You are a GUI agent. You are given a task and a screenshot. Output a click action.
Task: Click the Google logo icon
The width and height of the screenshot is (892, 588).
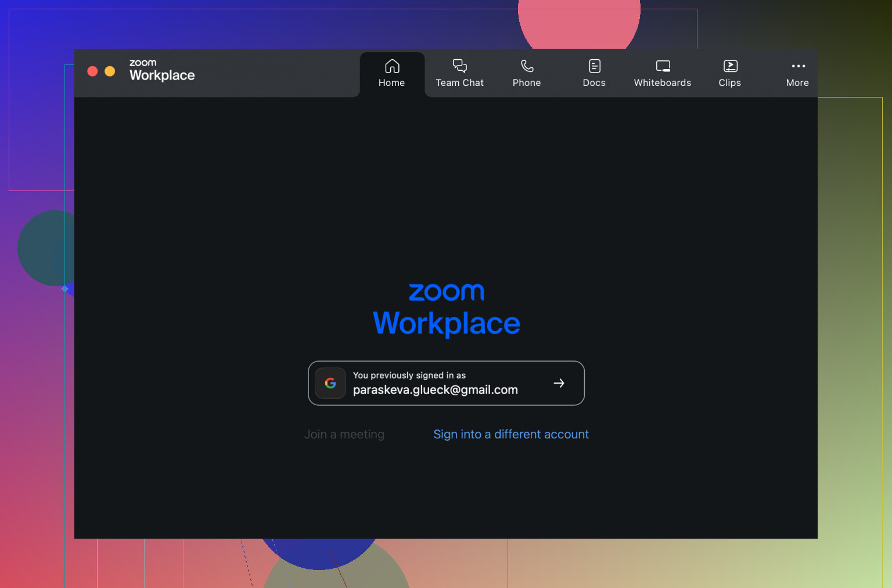330,383
